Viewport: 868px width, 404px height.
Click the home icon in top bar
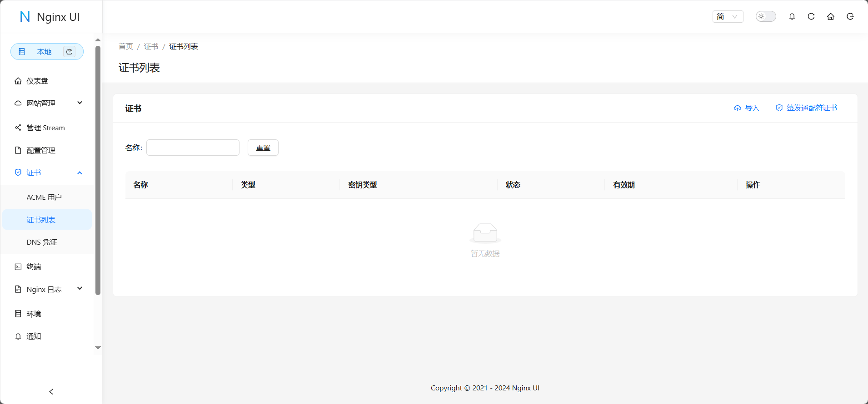831,17
